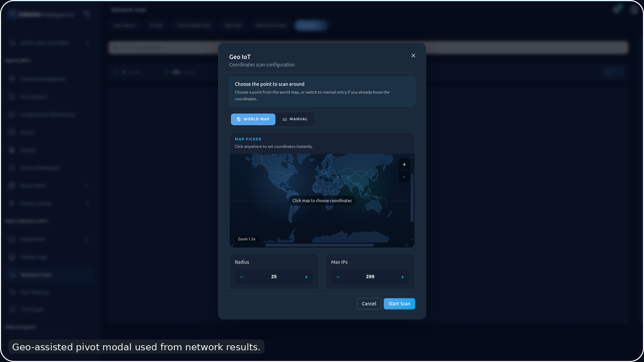Click the Max IPs value 200 field
644x362 pixels.
click(x=370, y=277)
